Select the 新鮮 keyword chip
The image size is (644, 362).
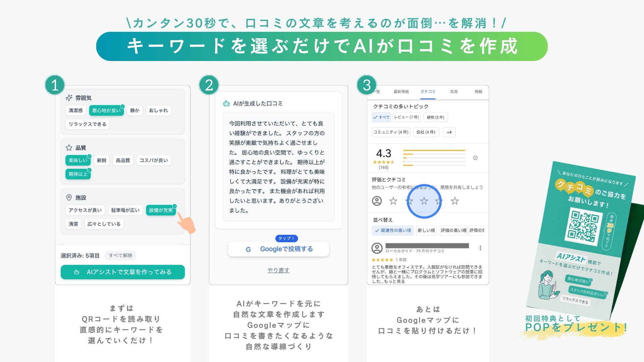click(x=102, y=161)
